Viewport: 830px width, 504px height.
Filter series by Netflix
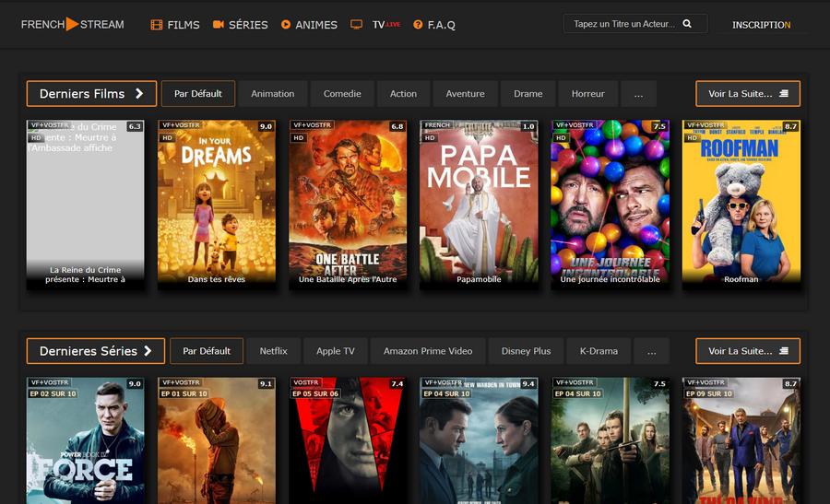coord(273,351)
